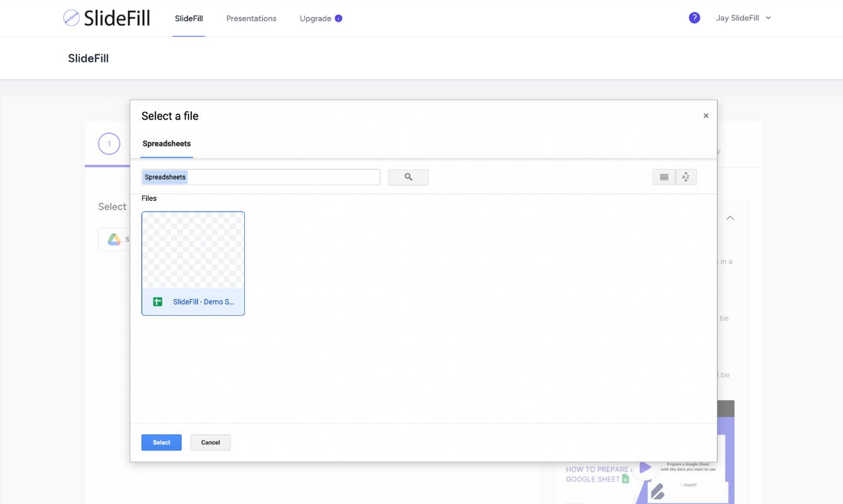
Task: Cancel the file selection dialog
Action: 210,442
